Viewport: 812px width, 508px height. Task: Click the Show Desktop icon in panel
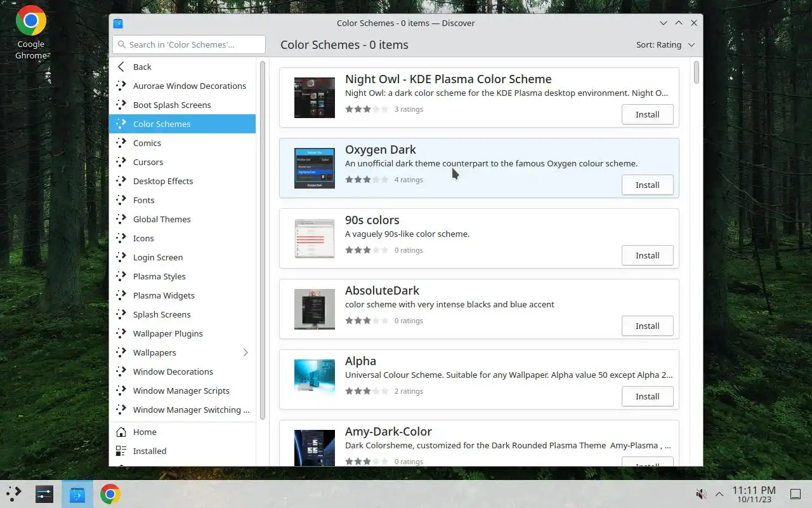(x=796, y=494)
